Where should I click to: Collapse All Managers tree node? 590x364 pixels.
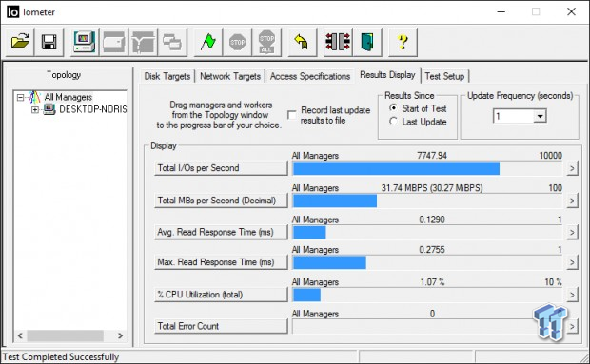coord(20,98)
